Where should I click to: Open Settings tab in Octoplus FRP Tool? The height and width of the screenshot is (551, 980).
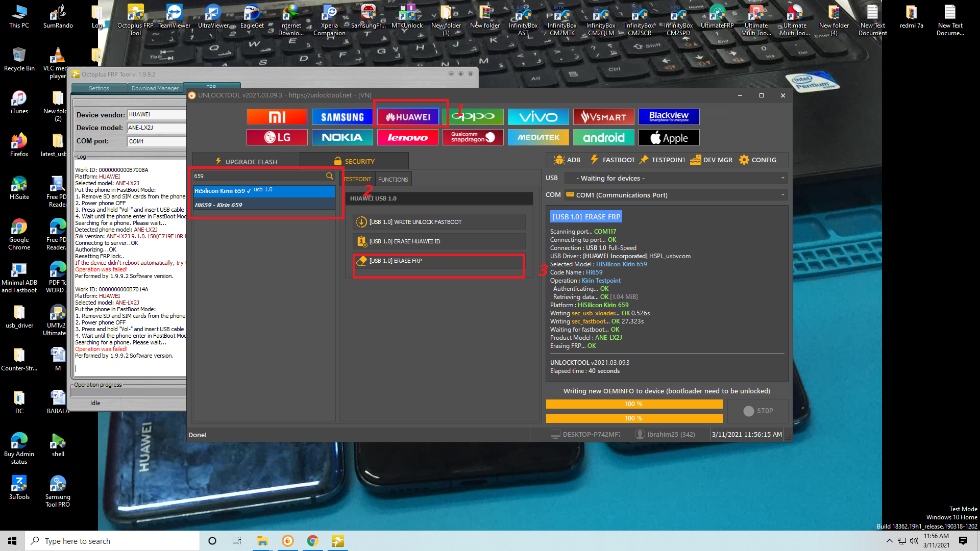pyautogui.click(x=99, y=88)
